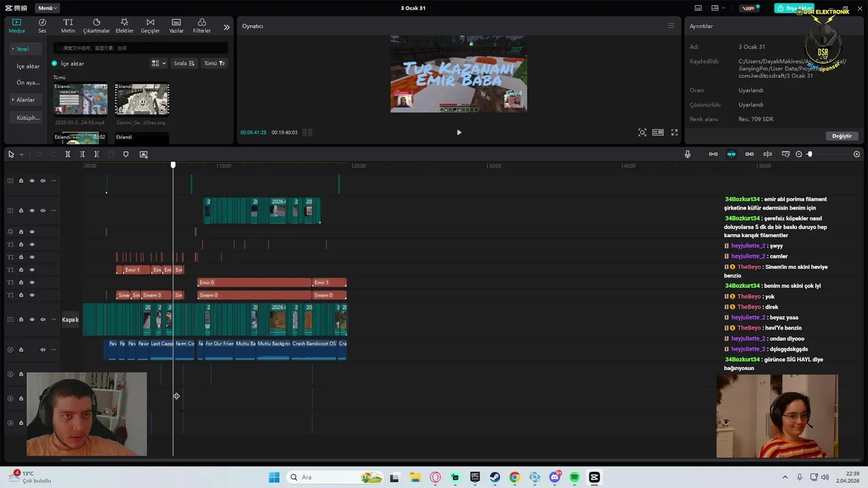Adjust the timeline zoom slider
The width and height of the screenshot is (868, 488).
[x=810, y=155]
